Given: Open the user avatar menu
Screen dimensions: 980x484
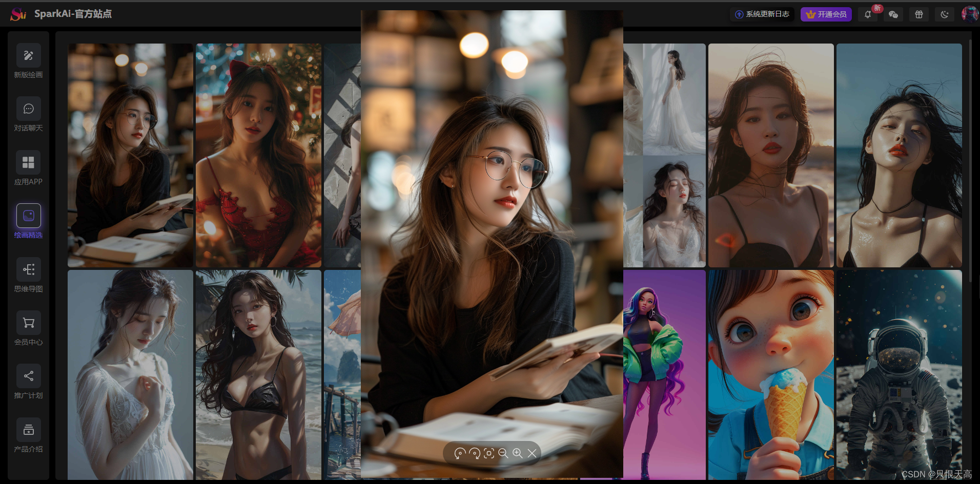Looking at the screenshot, I should (970, 14).
